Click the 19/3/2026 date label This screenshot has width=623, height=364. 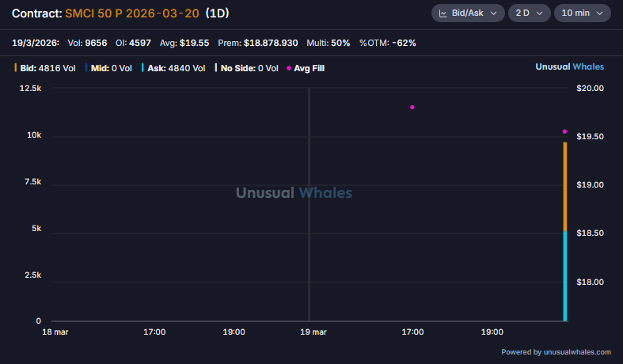(x=36, y=43)
